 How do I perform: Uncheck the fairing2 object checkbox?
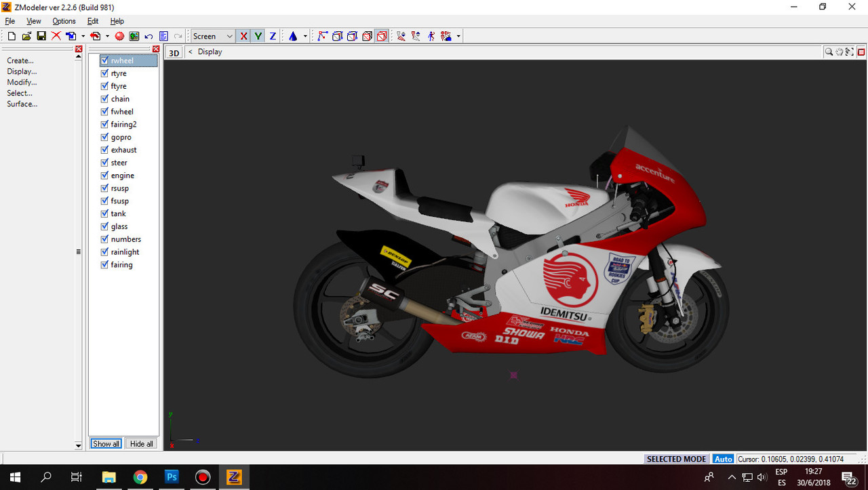pos(104,124)
